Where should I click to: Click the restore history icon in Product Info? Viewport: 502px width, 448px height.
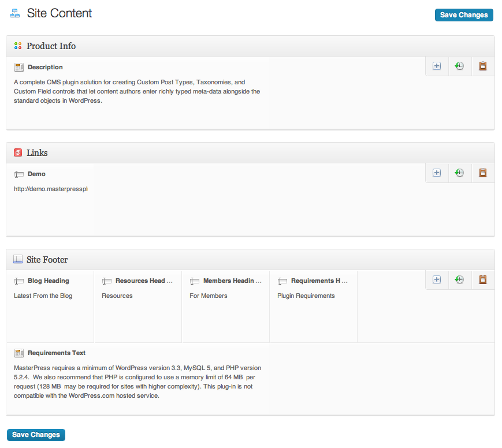[x=459, y=66]
